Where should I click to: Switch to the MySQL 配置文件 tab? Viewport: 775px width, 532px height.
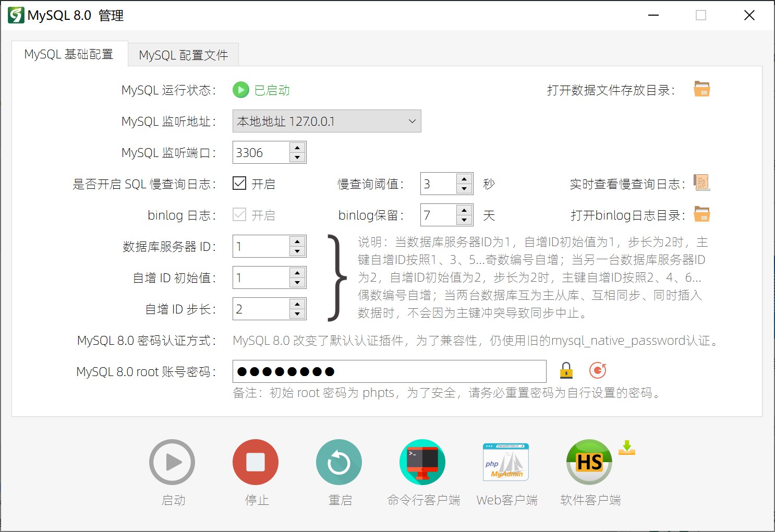[183, 55]
